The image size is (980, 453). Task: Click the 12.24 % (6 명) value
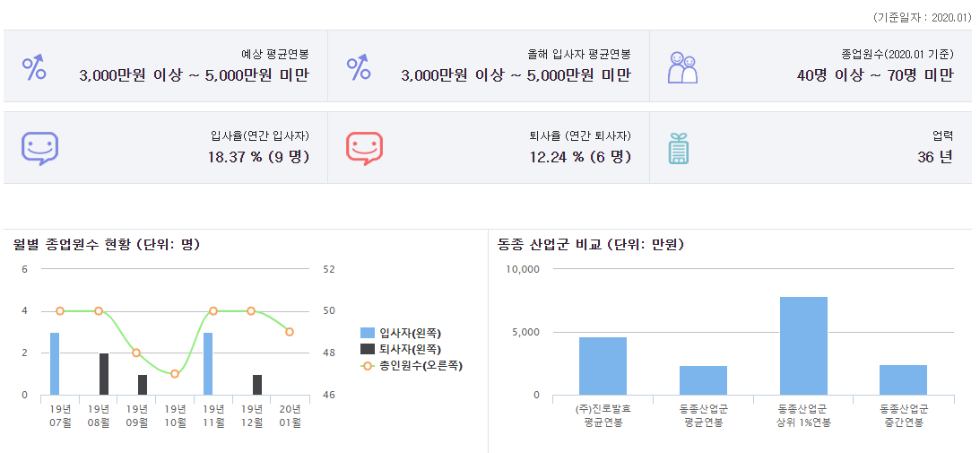580,157
